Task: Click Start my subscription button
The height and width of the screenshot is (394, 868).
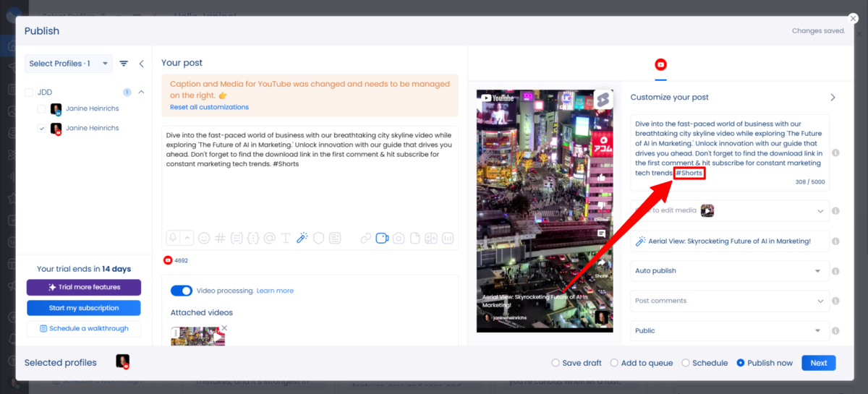Action: [84, 308]
